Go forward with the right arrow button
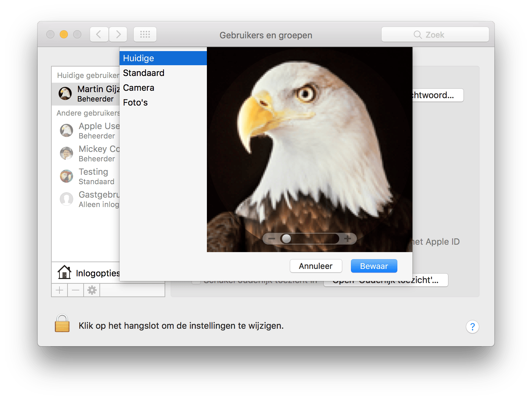Image resolution: width=532 pixels, height=400 pixels. coord(118,34)
